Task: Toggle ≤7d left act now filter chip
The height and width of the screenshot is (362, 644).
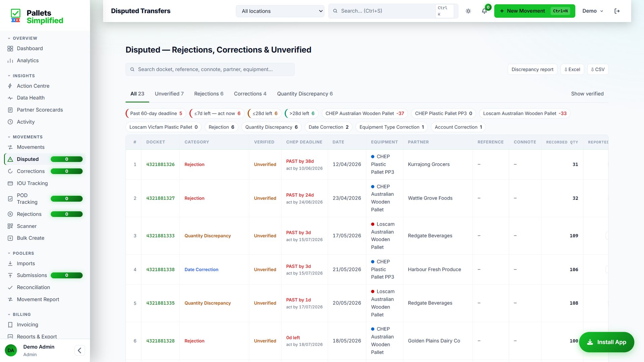Action: 217,114
